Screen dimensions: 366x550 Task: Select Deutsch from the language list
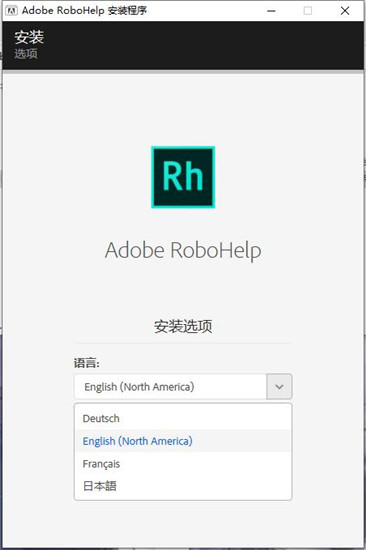pyautogui.click(x=183, y=418)
